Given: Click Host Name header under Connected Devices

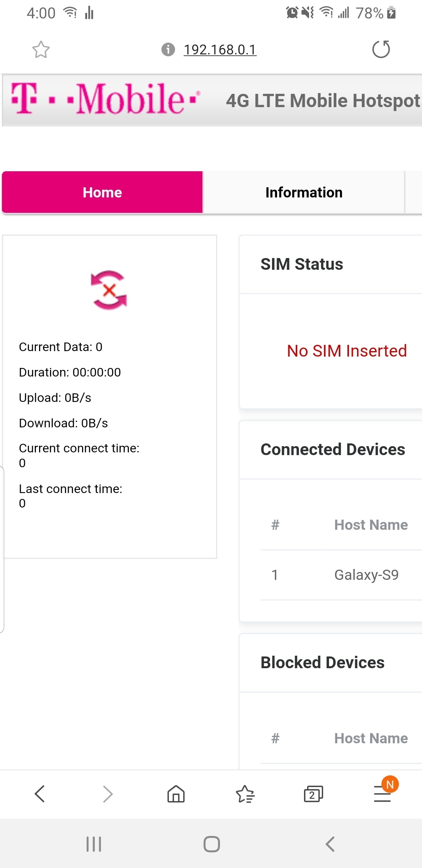Looking at the screenshot, I should pyautogui.click(x=371, y=525).
